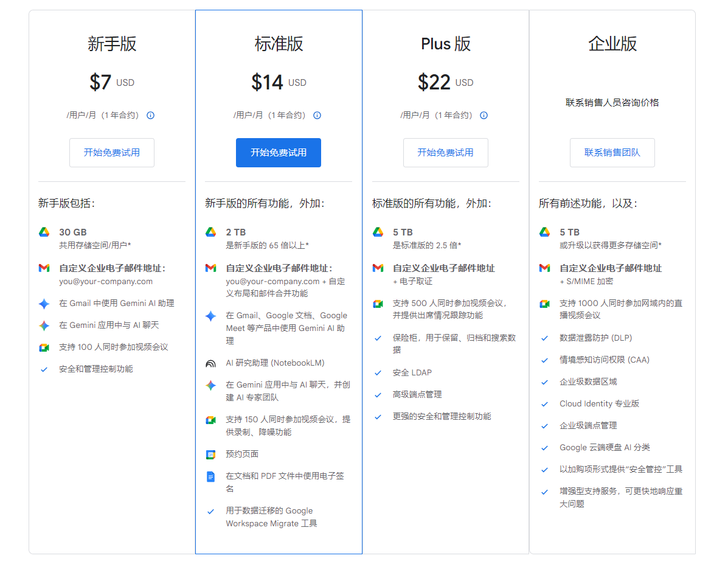728x564 pixels.
Task: Open the info tooltip beside 标准版 pricing
Action: [317, 114]
